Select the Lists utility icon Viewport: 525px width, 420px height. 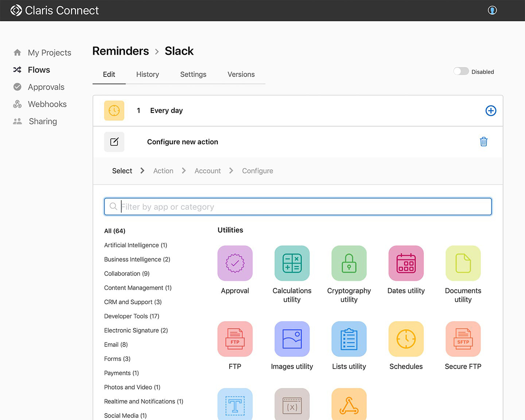[x=349, y=339]
